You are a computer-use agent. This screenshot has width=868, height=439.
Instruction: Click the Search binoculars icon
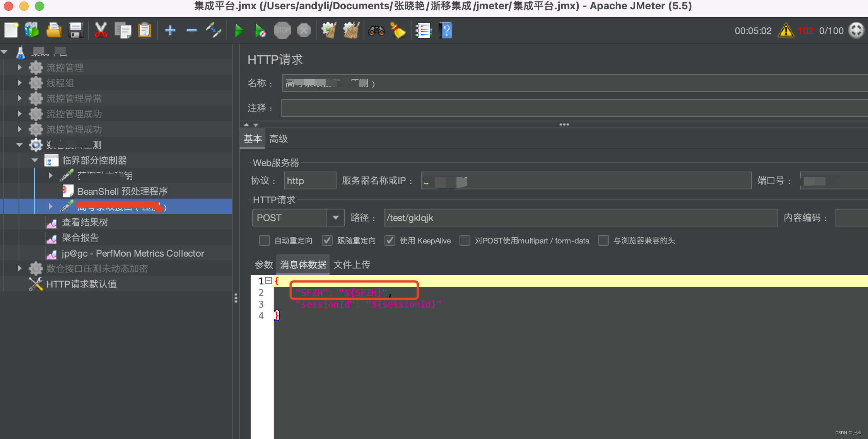pos(376,31)
